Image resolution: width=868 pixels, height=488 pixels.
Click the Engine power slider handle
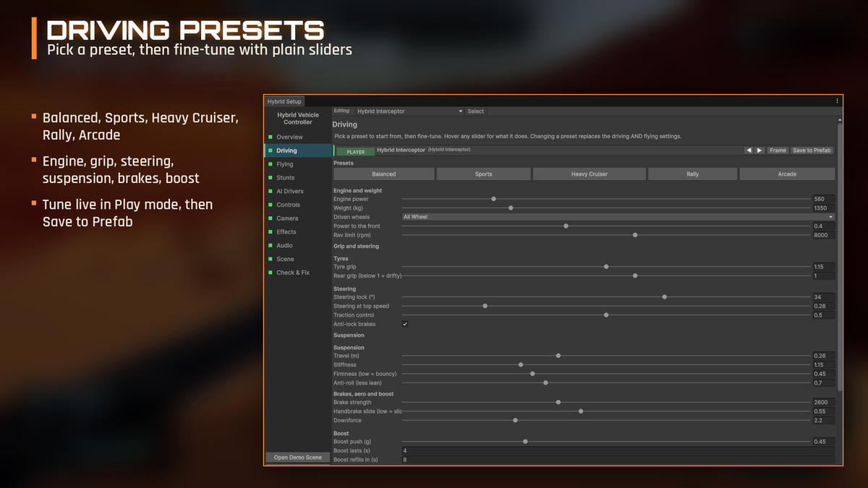coord(493,199)
